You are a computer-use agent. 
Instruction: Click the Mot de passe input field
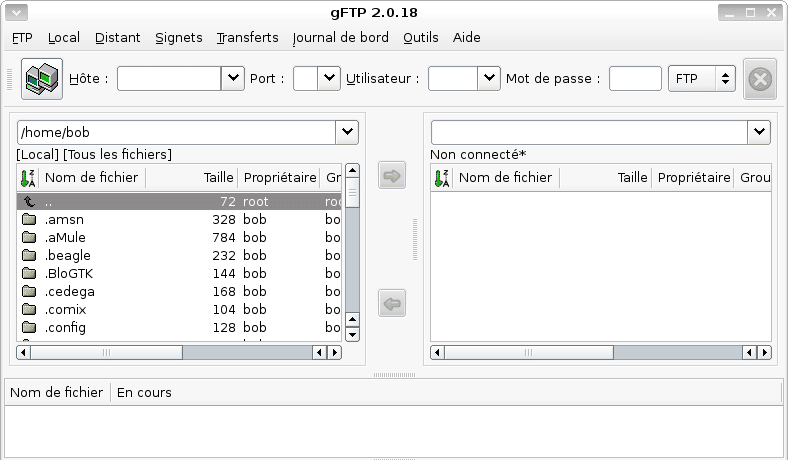pos(635,78)
